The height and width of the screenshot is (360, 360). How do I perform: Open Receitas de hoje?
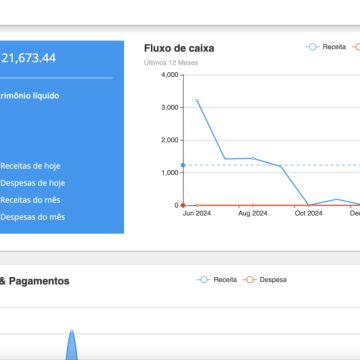tap(30, 166)
